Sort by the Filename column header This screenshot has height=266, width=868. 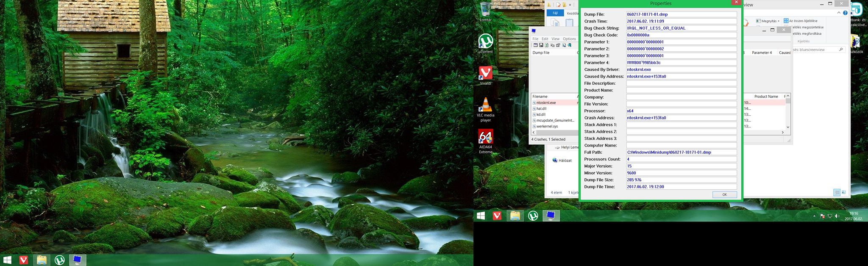coord(553,97)
